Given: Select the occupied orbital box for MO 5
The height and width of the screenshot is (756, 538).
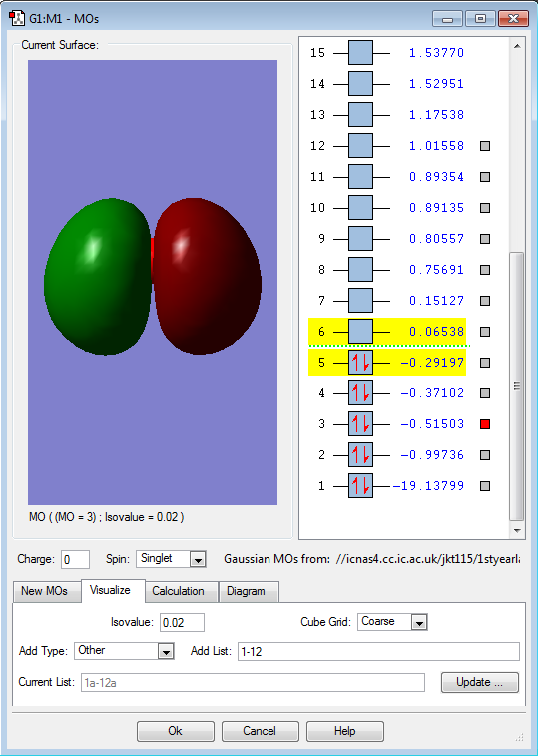Looking at the screenshot, I should (x=360, y=363).
